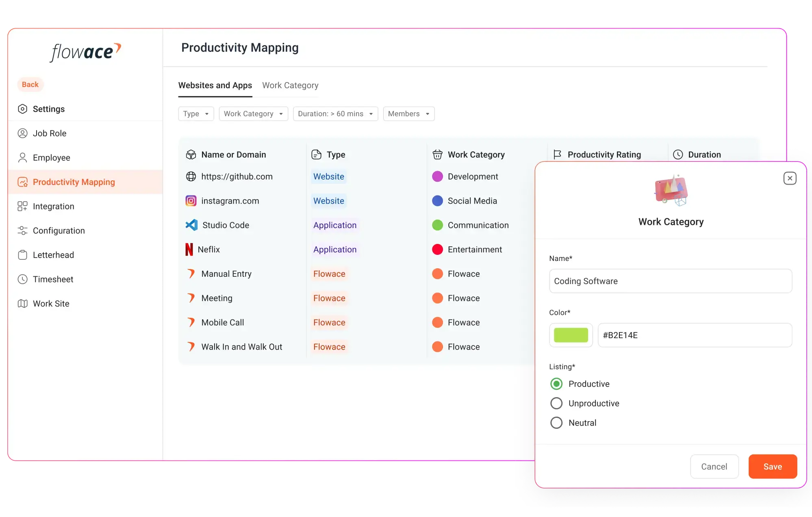Click the Job Role icon in sidebar
This screenshot has width=812, height=517.
[x=23, y=133]
